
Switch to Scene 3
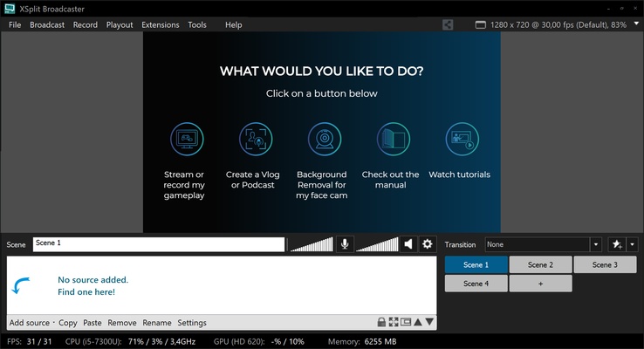605,265
